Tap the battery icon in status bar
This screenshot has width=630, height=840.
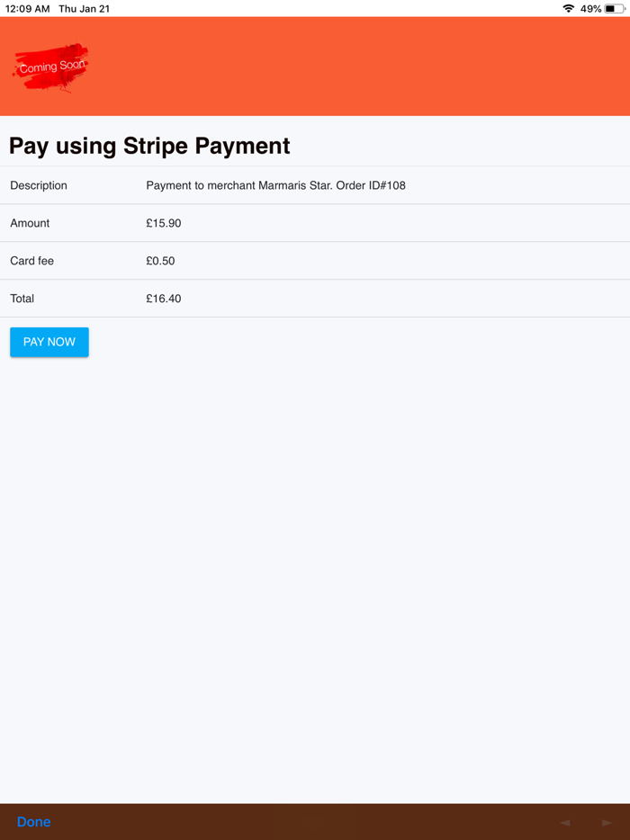(615, 9)
